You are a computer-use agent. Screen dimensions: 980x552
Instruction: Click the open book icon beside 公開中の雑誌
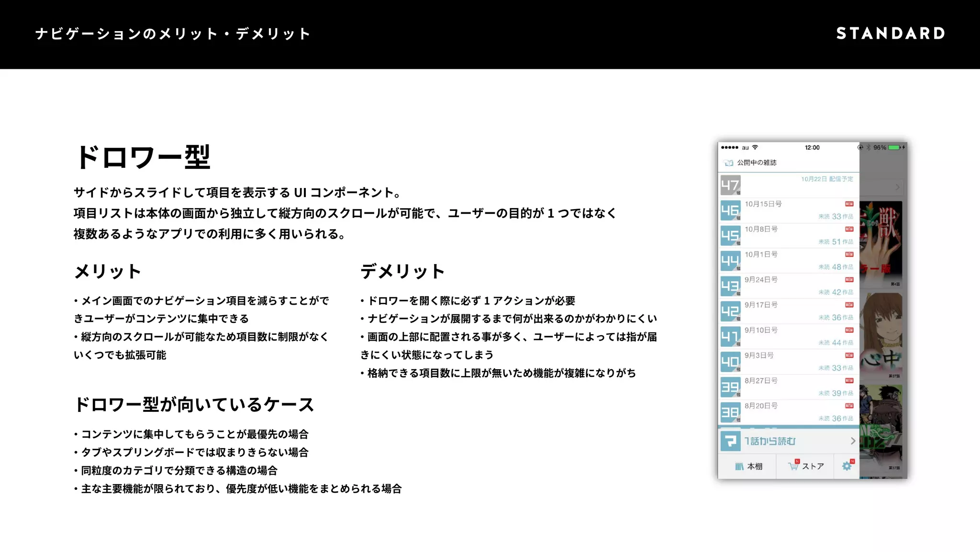click(729, 163)
